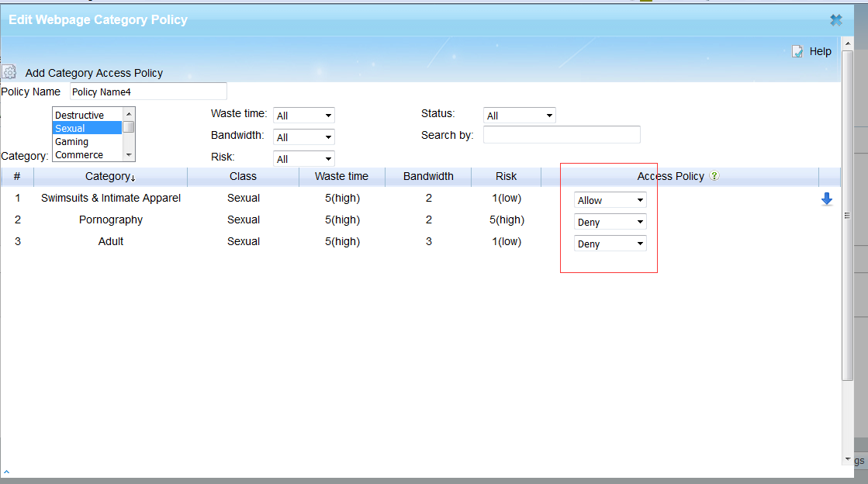Click the Bandwidth value 3 for Adult
This screenshot has width=868, height=484.
[428, 241]
